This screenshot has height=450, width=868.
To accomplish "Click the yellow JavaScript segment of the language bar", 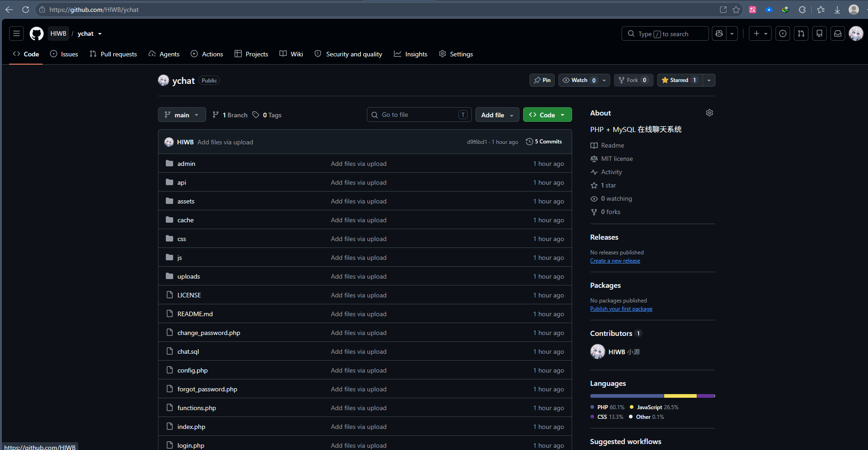I will 681,396.
